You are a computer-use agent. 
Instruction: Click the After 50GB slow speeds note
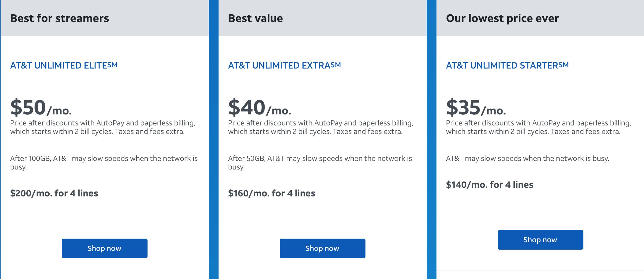[320, 162]
